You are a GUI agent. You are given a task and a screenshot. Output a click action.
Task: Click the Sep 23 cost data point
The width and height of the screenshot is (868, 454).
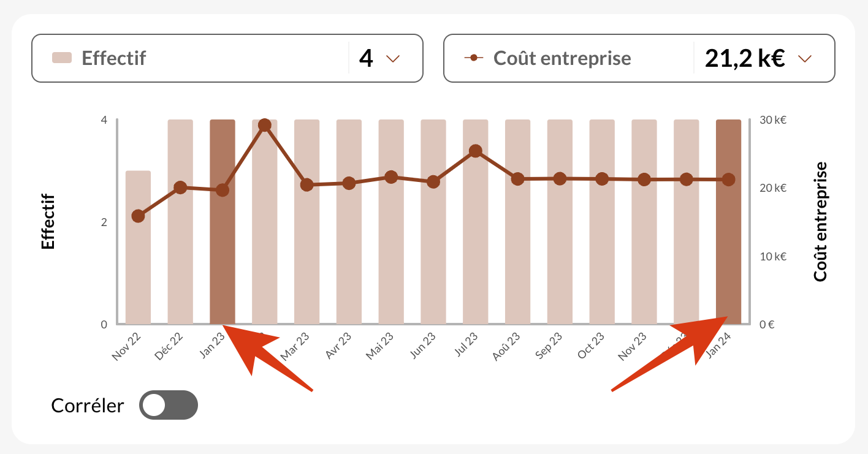(560, 178)
